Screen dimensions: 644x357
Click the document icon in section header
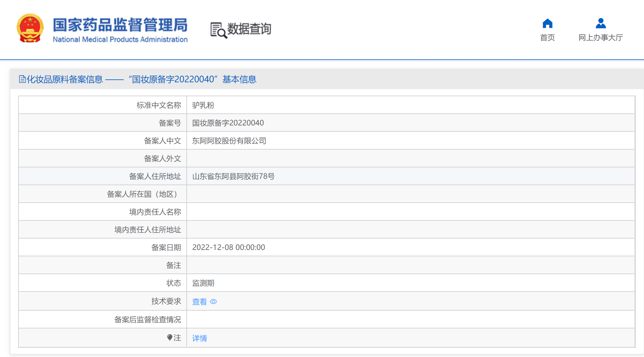[22, 79]
